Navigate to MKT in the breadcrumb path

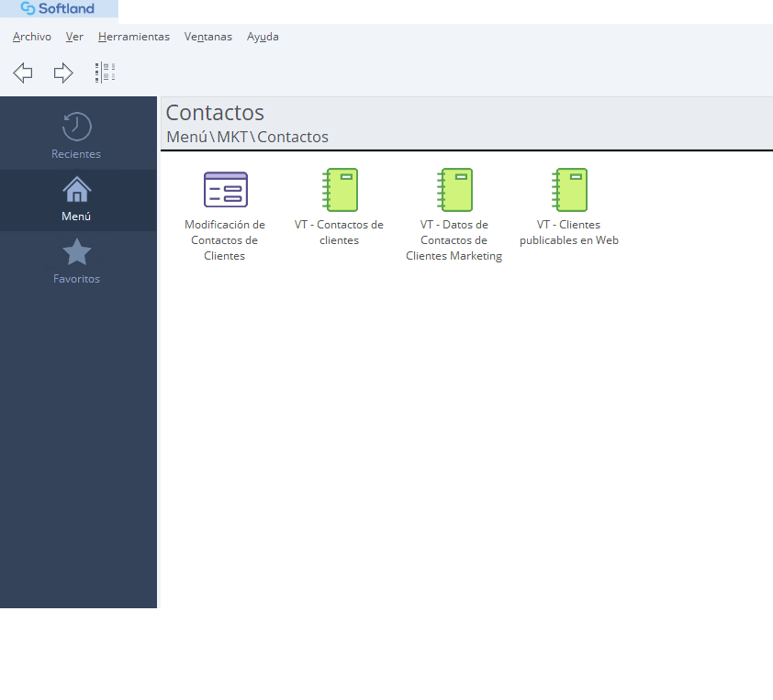232,137
